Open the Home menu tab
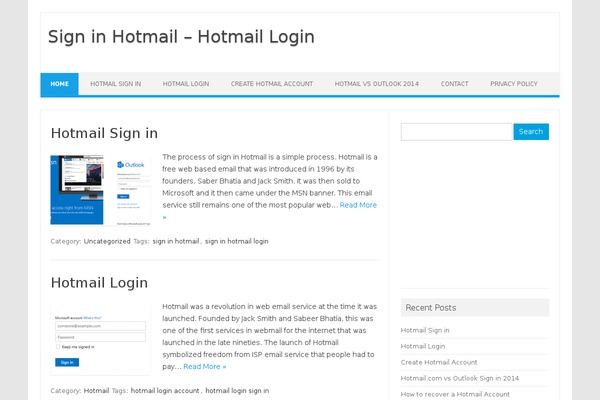 click(59, 84)
